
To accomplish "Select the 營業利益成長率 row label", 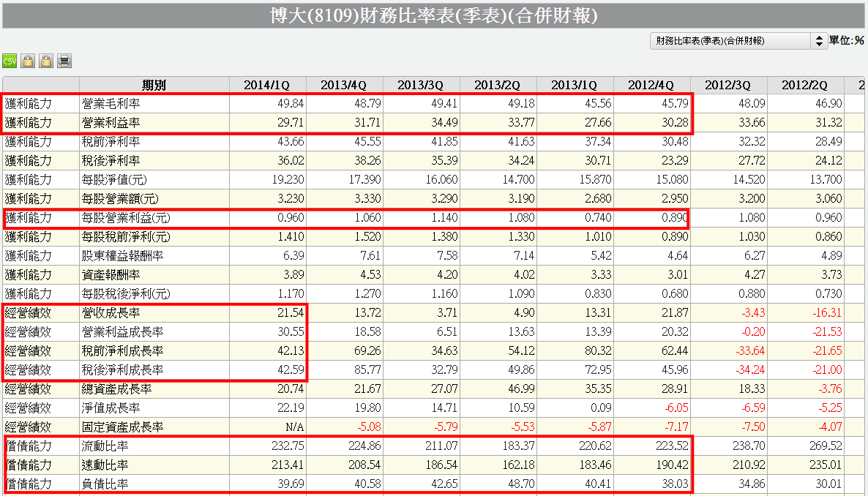I will (122, 331).
